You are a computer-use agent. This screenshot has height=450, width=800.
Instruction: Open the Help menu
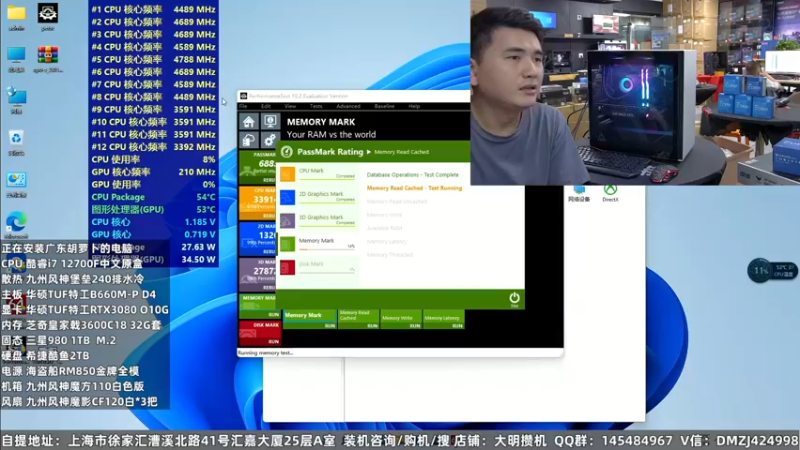414,106
